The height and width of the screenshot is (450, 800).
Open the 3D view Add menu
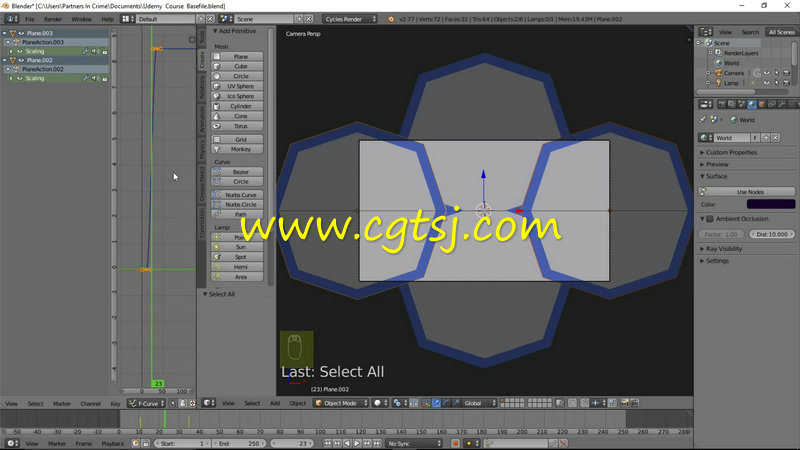click(x=275, y=403)
